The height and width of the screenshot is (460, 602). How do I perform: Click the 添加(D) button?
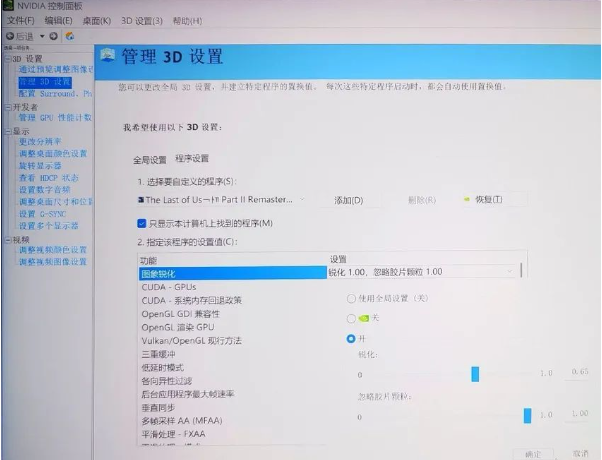point(349,200)
